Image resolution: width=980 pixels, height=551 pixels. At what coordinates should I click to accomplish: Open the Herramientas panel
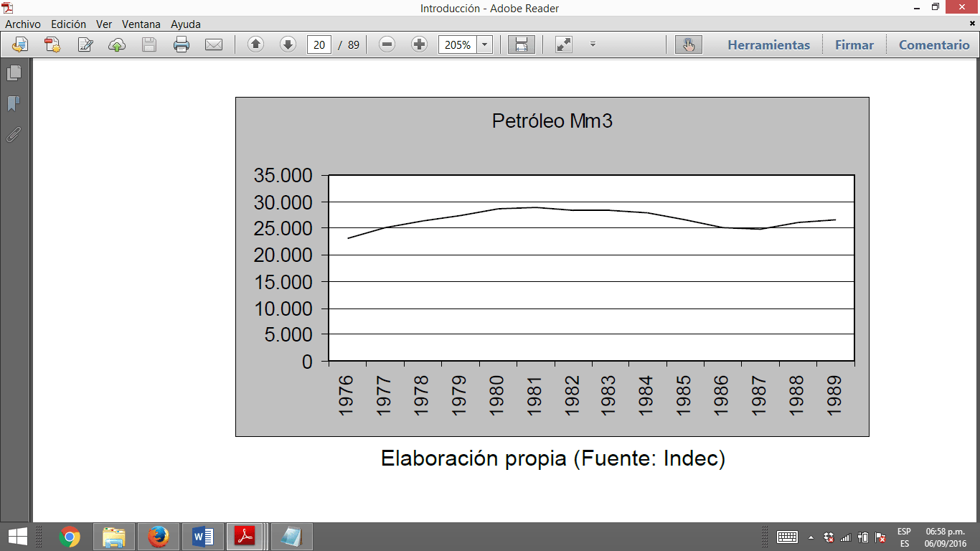click(x=770, y=44)
